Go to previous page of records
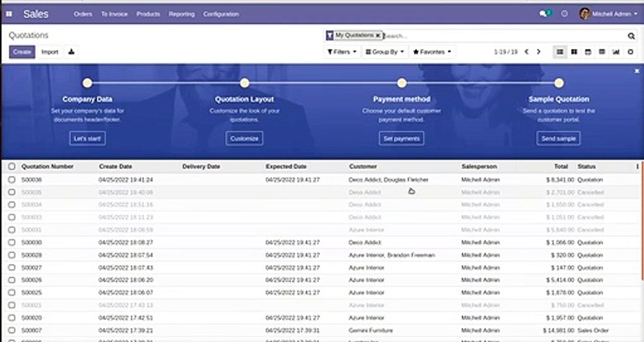 [x=526, y=52]
